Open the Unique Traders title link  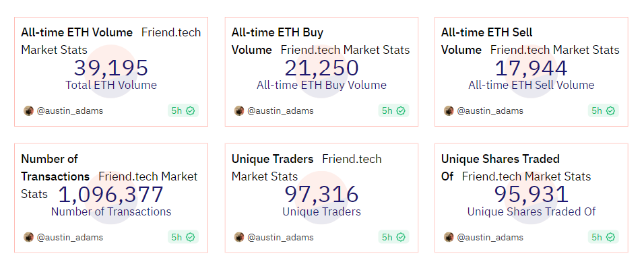click(272, 159)
